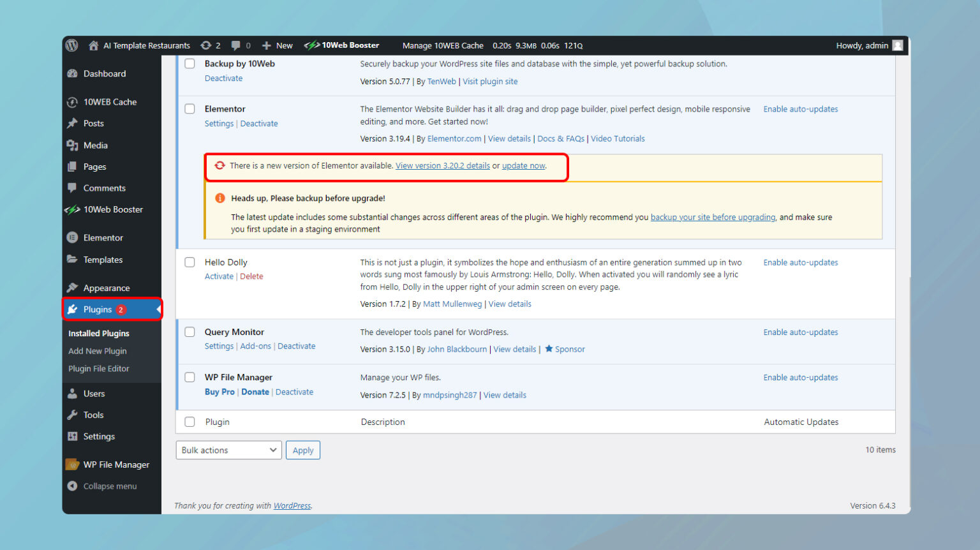Open the Media library from the sidebar
This screenshot has width=980, height=550.
pos(94,145)
